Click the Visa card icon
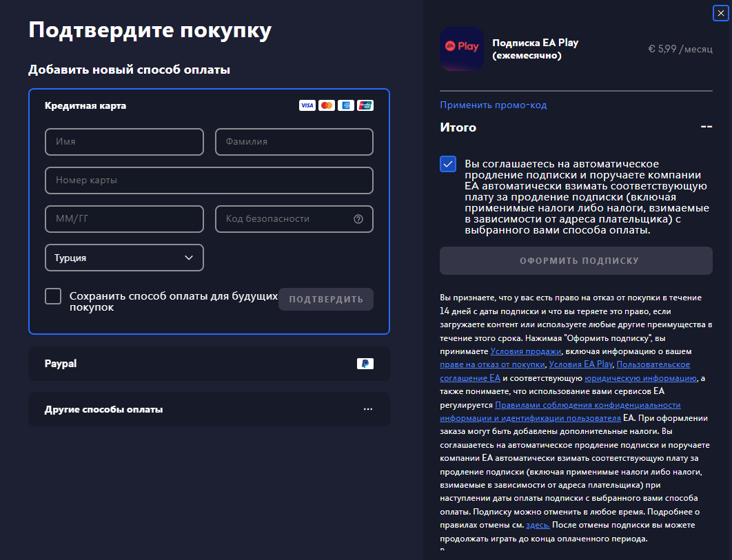 307,105
